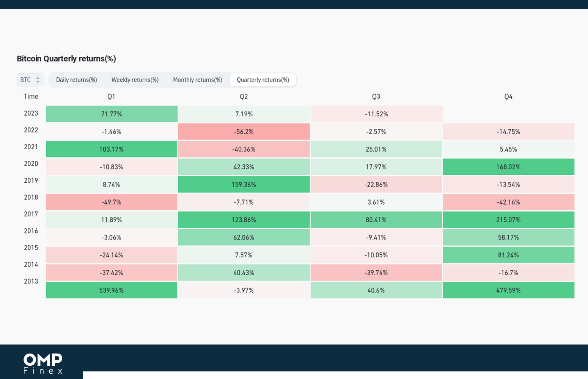
Task: Select the Quarterly returns(%) tab
Action: tap(263, 80)
